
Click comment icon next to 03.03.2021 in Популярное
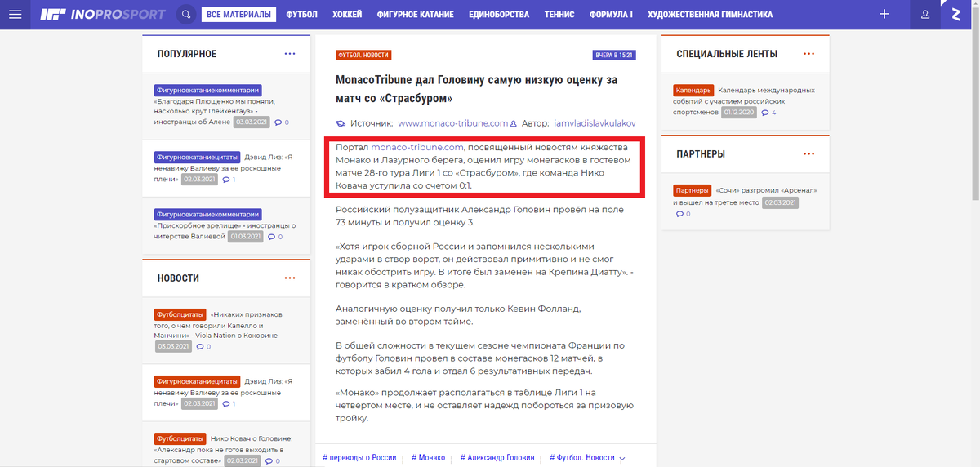278,122
